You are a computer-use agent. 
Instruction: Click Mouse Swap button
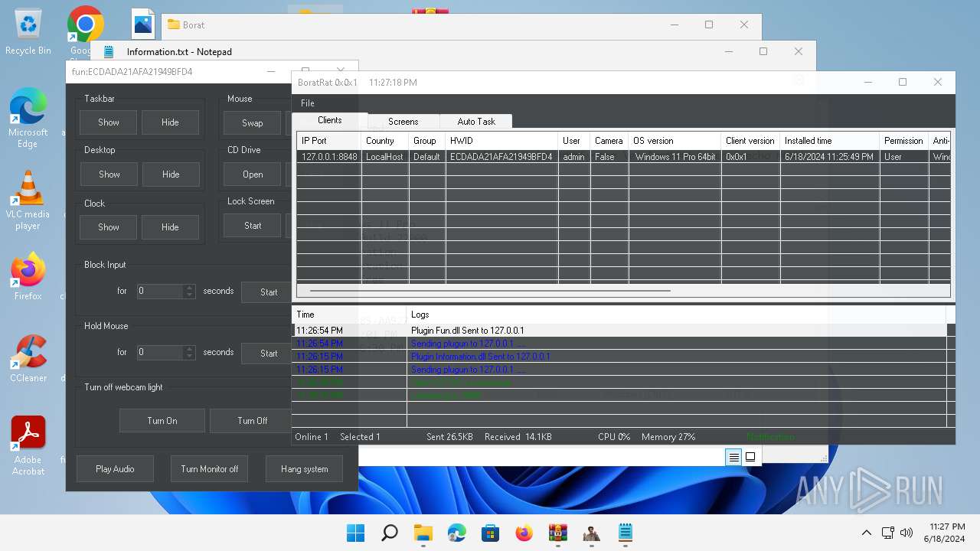tap(252, 122)
